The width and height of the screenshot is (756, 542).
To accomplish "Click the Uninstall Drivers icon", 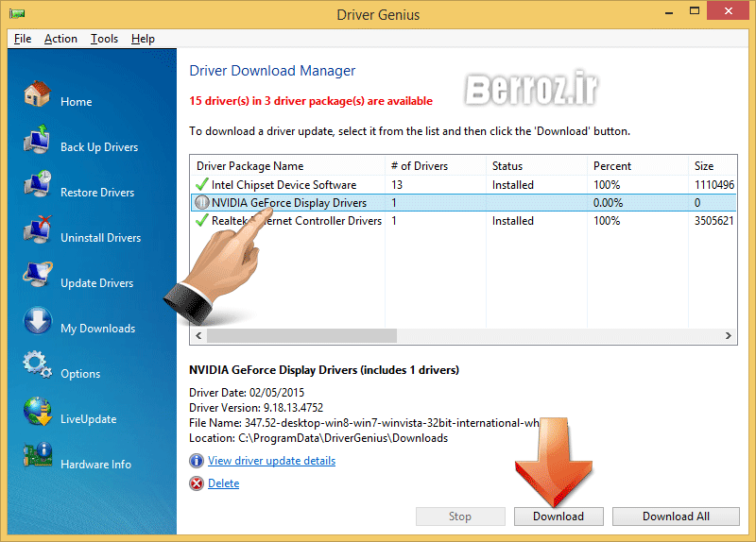I will 37,232.
